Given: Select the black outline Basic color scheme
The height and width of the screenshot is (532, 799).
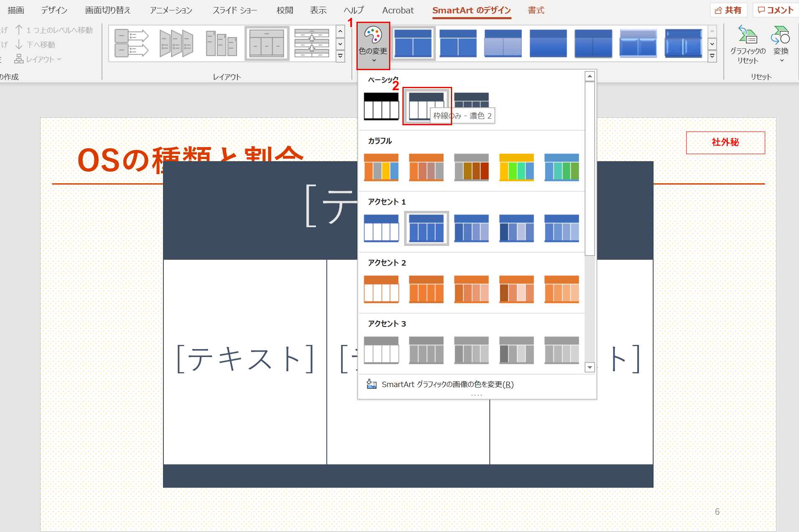Looking at the screenshot, I should [381, 106].
